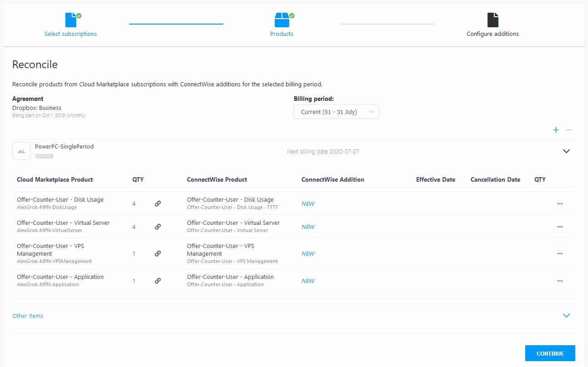This screenshot has height=367, width=588.
Task: Click the Products step box icon
Action: (x=282, y=20)
